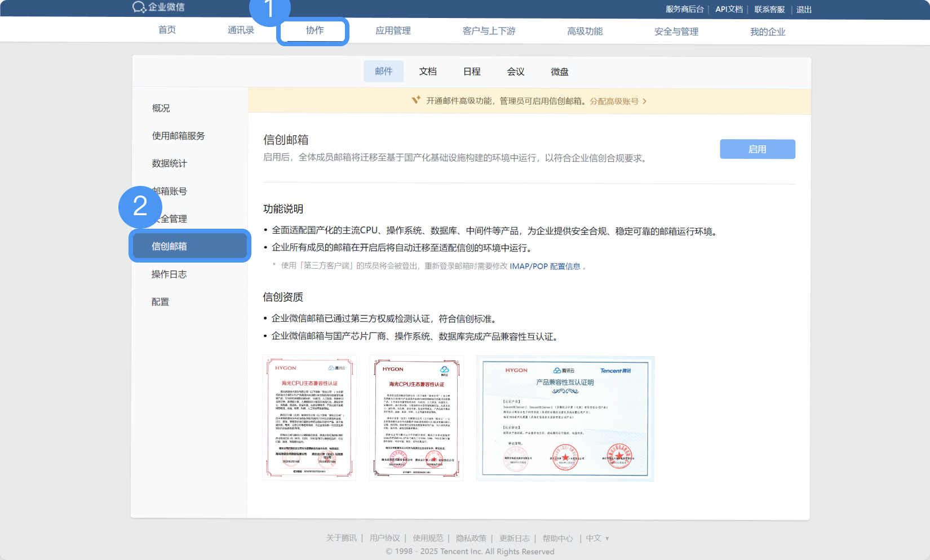Click the sparkle icon in yellow banner
The image size is (930, 560).
416,100
